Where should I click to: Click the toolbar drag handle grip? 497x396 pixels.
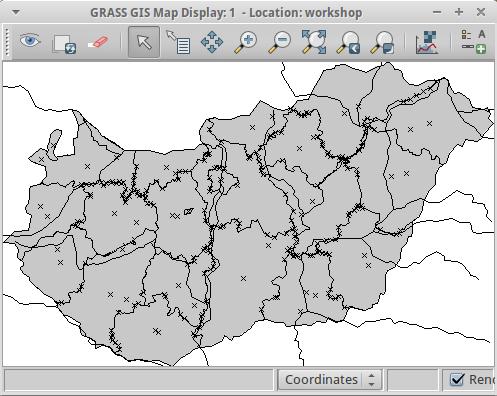click(x=7, y=42)
